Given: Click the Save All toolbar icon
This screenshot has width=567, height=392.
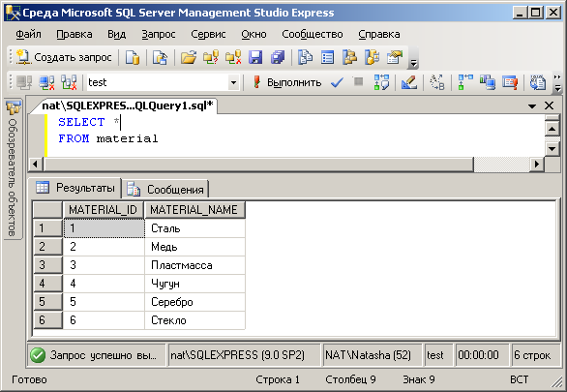Looking at the screenshot, I should 278,57.
